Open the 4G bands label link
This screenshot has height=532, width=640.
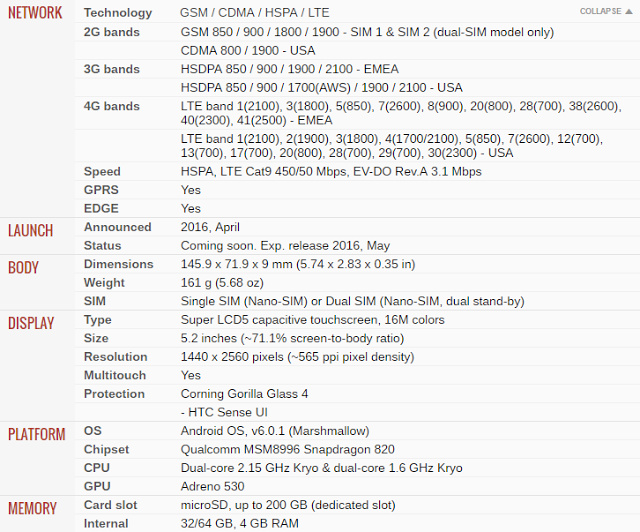pos(112,106)
